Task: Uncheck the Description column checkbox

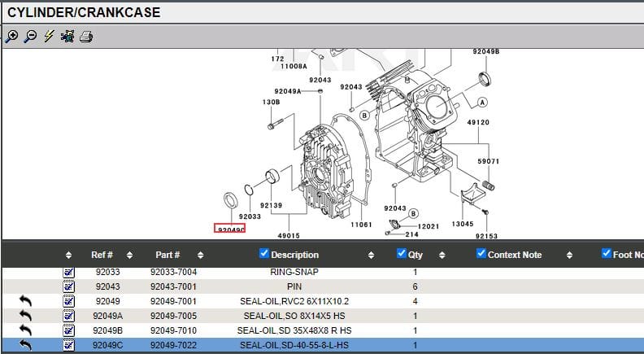Action: [264, 254]
